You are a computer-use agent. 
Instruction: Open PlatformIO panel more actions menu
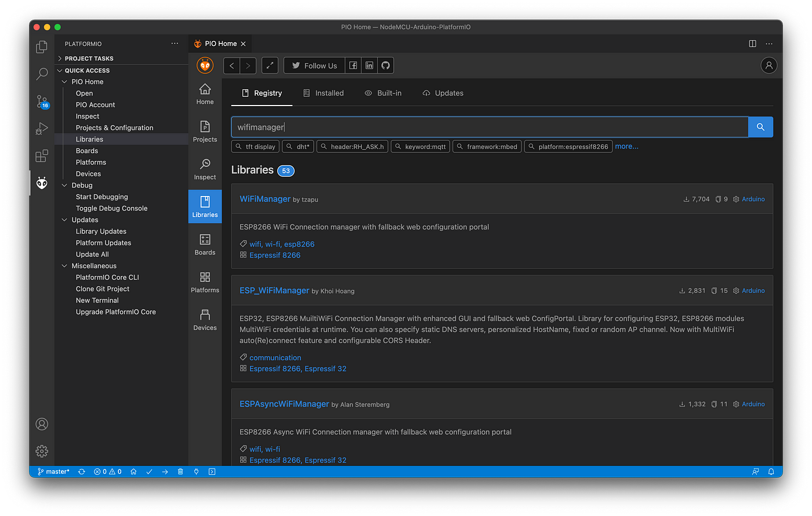(x=175, y=43)
